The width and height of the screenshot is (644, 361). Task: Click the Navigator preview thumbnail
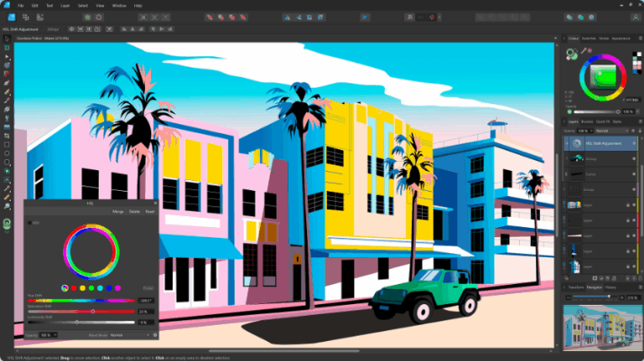[602, 327]
